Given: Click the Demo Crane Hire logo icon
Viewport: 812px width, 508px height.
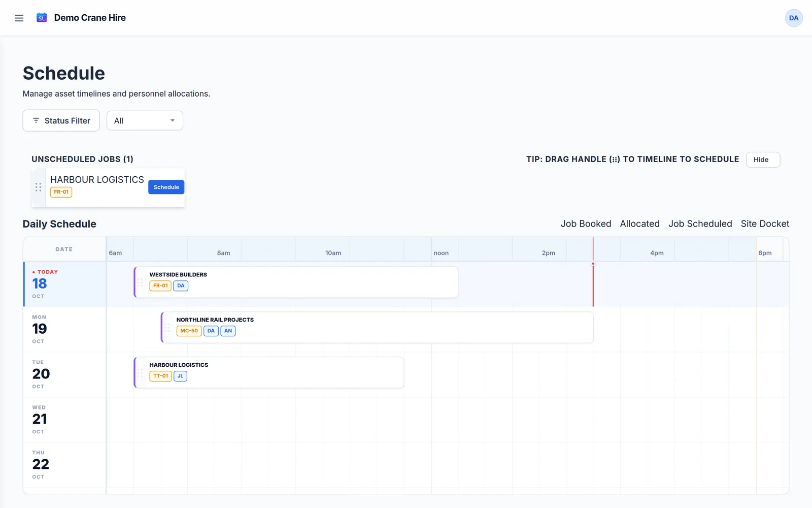Looking at the screenshot, I should 42,18.
